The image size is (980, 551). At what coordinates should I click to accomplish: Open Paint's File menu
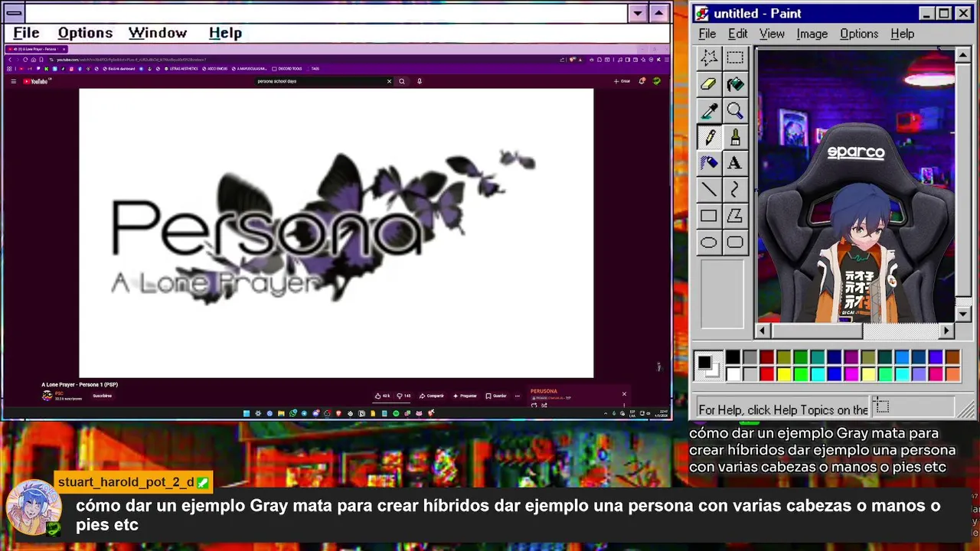pyautogui.click(x=707, y=34)
